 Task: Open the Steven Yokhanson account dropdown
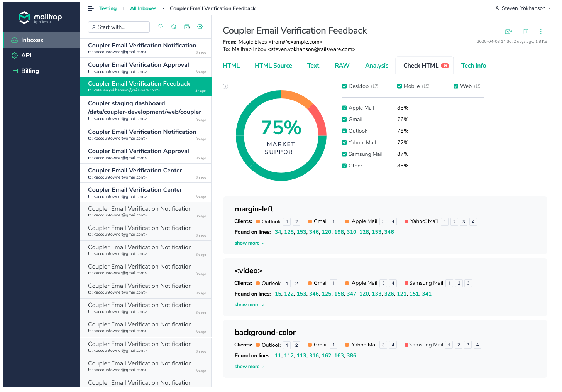click(523, 8)
